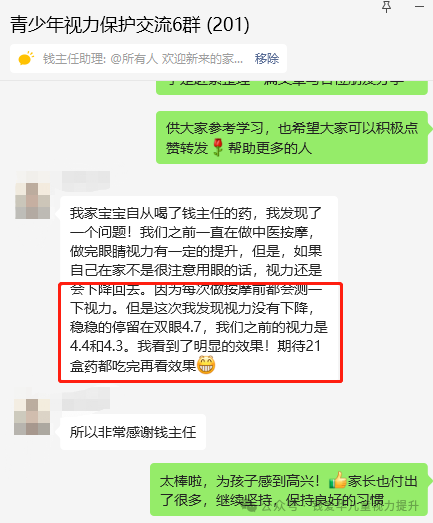433x523 pixels.
Task: Open the pinned 钱主任助理 announcement message
Action: click(143, 58)
